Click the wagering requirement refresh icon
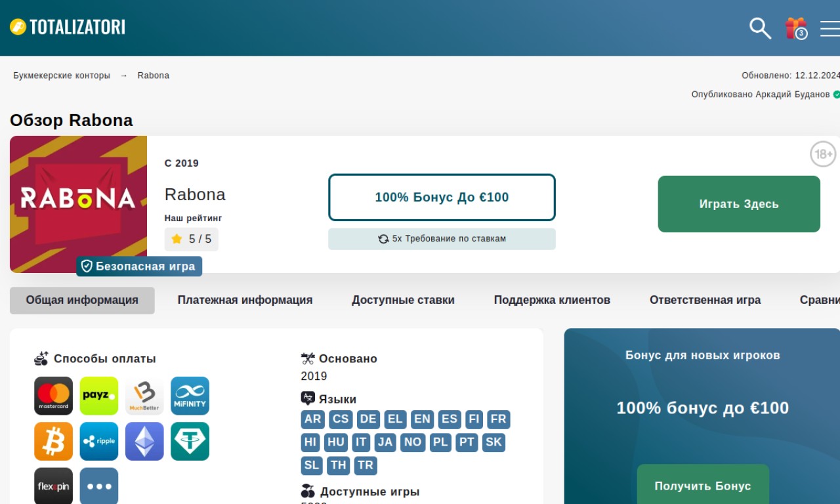Image resolution: width=840 pixels, height=504 pixels. coord(383,239)
